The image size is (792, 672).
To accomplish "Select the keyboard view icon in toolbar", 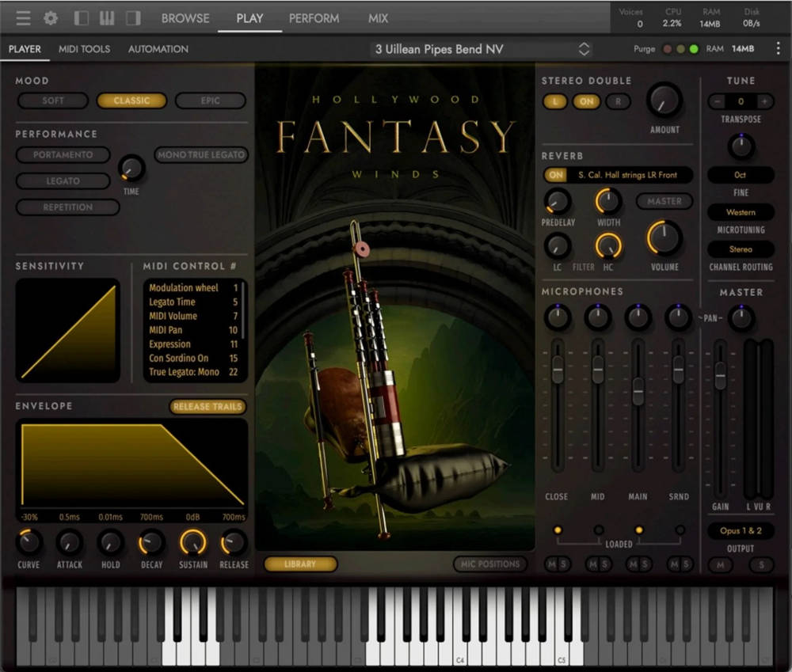I will click(x=109, y=17).
